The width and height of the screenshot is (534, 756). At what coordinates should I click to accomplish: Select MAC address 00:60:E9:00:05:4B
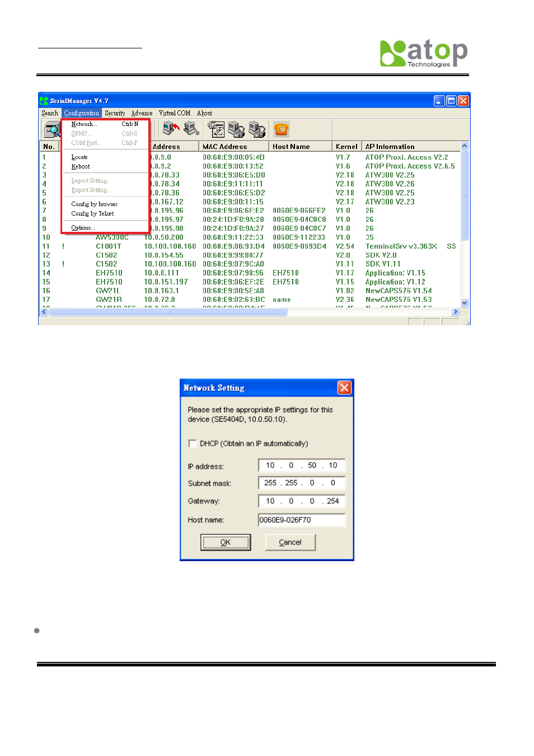coord(233,157)
